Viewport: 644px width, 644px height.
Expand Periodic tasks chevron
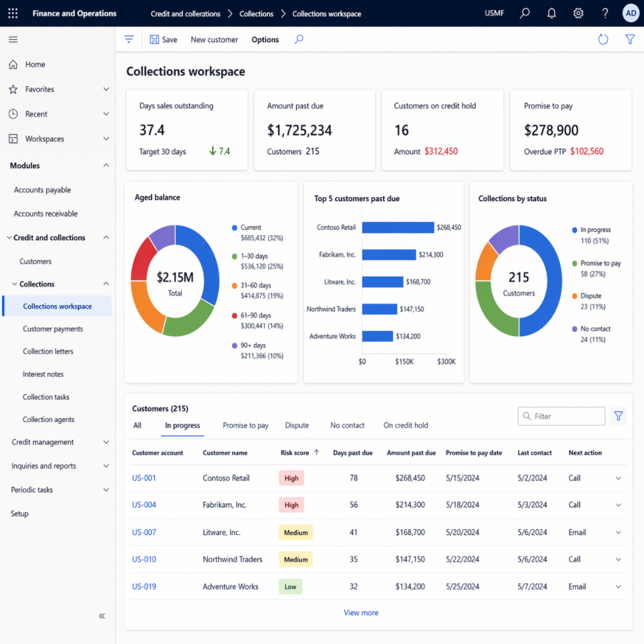(106, 489)
